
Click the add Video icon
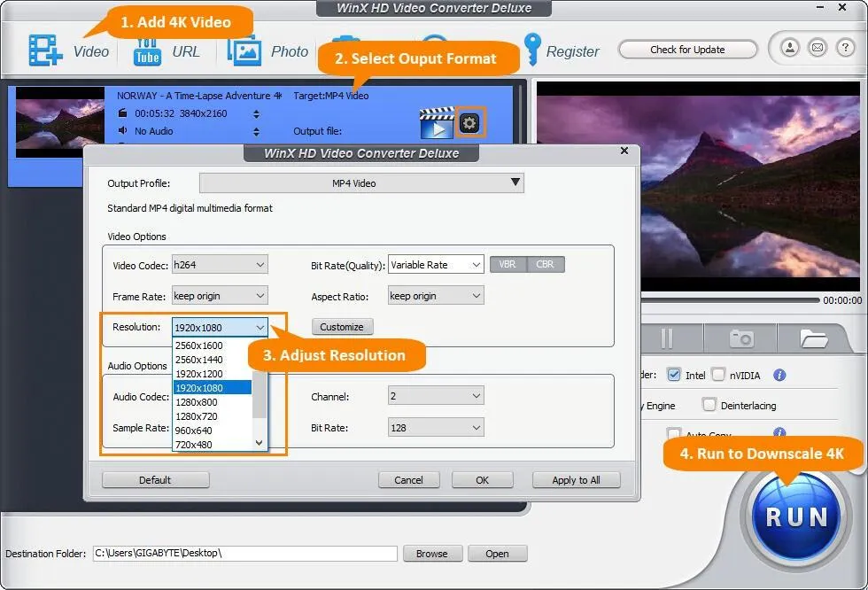(x=46, y=50)
